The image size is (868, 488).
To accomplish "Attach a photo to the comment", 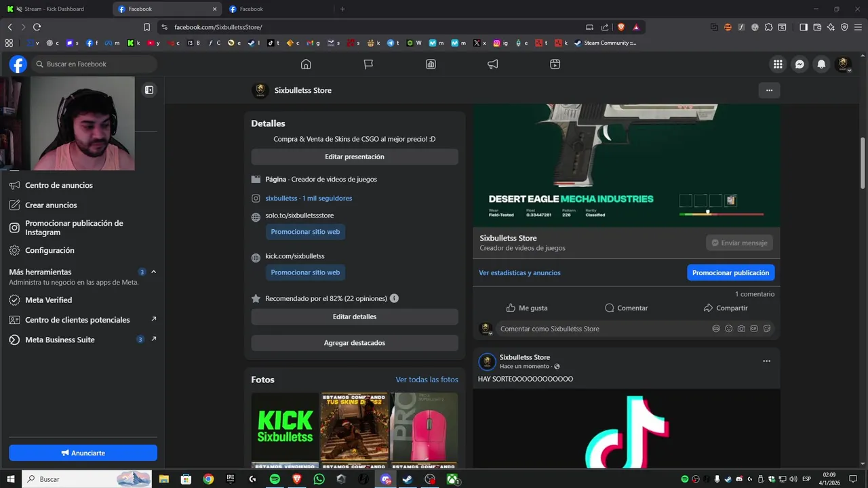I will tap(741, 329).
